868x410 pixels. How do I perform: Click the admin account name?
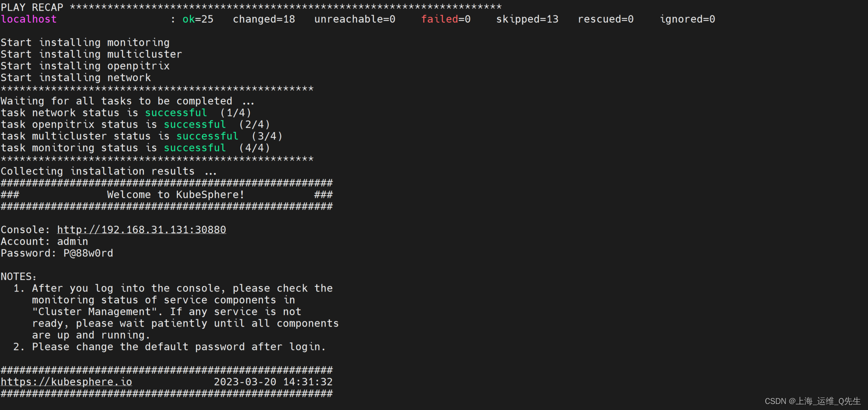(73, 241)
